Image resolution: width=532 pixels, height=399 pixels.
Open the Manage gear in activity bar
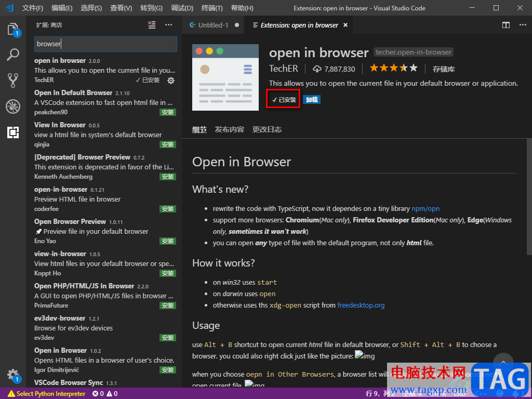pos(13,375)
